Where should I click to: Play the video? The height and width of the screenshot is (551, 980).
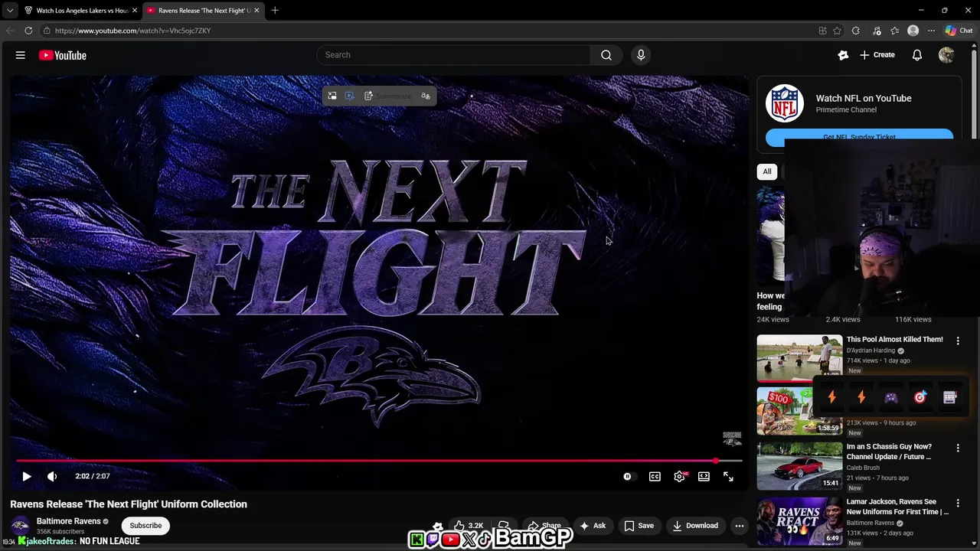[26, 476]
